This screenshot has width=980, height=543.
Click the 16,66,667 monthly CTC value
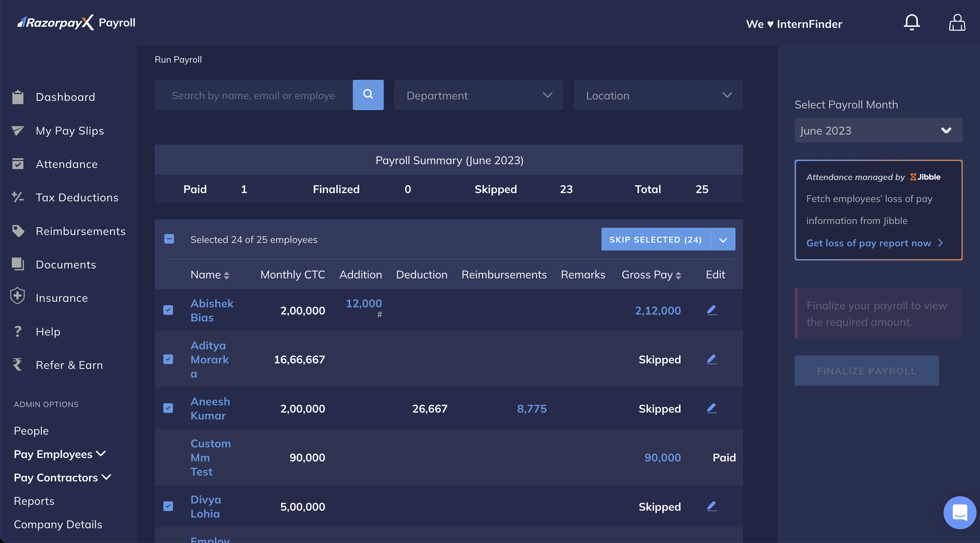click(300, 360)
